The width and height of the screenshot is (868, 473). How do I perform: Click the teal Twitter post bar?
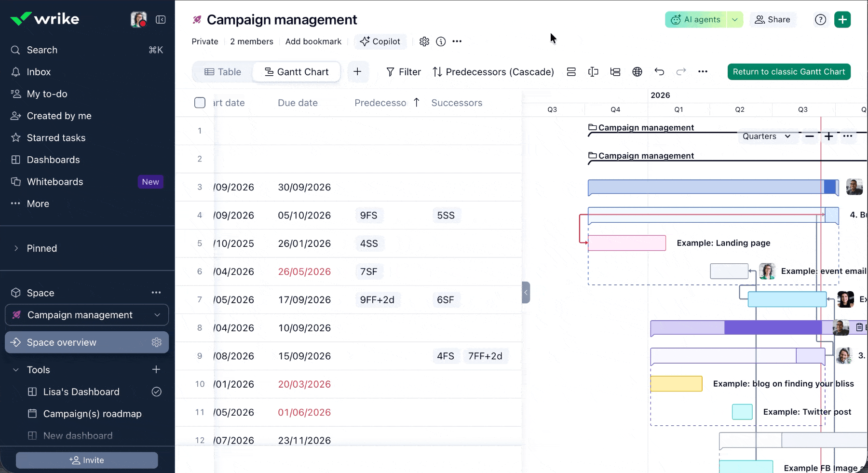(742, 412)
